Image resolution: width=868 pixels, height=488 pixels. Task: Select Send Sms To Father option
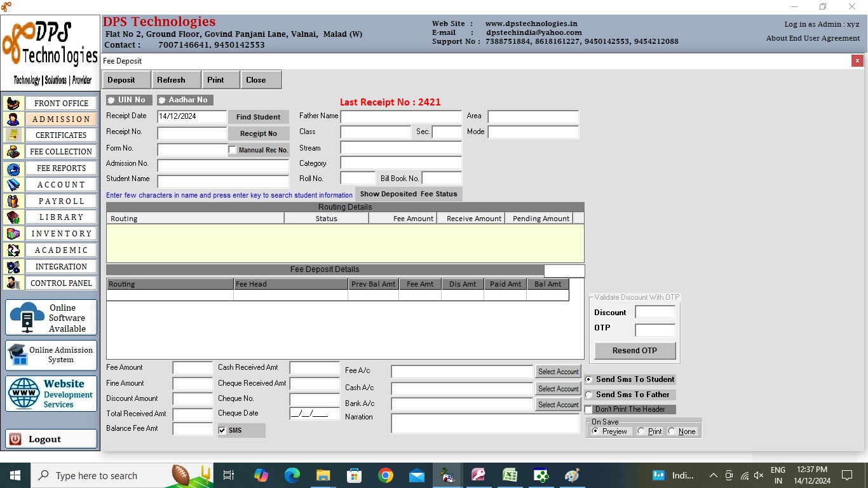point(589,395)
